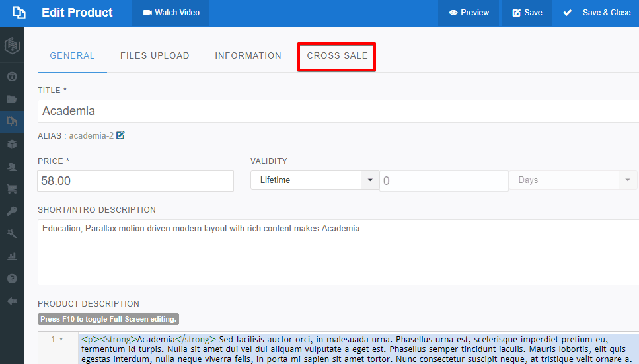This screenshot has width=639, height=364.
Task: Click the question mark help icon
Action: point(12,279)
